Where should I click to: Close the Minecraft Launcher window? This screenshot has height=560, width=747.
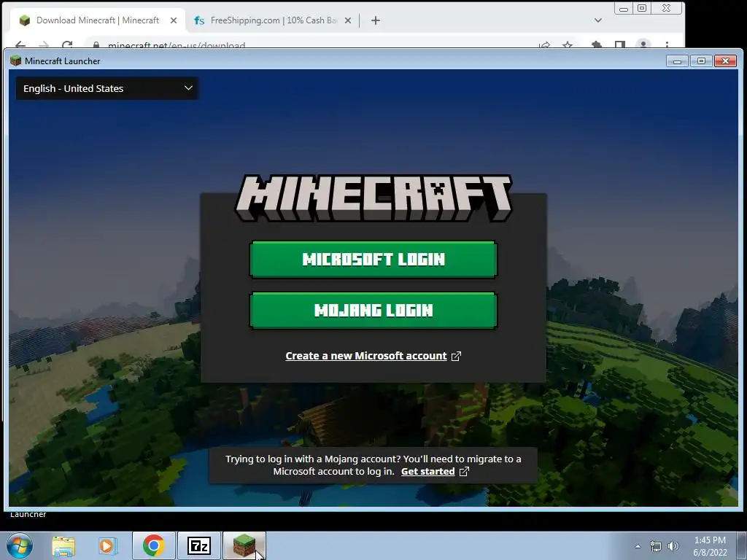726,61
